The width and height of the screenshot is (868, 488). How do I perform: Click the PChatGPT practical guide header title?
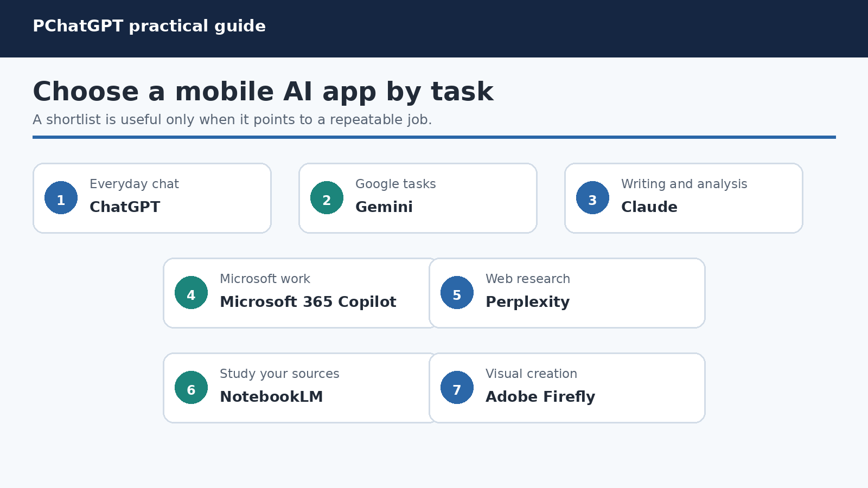click(149, 26)
